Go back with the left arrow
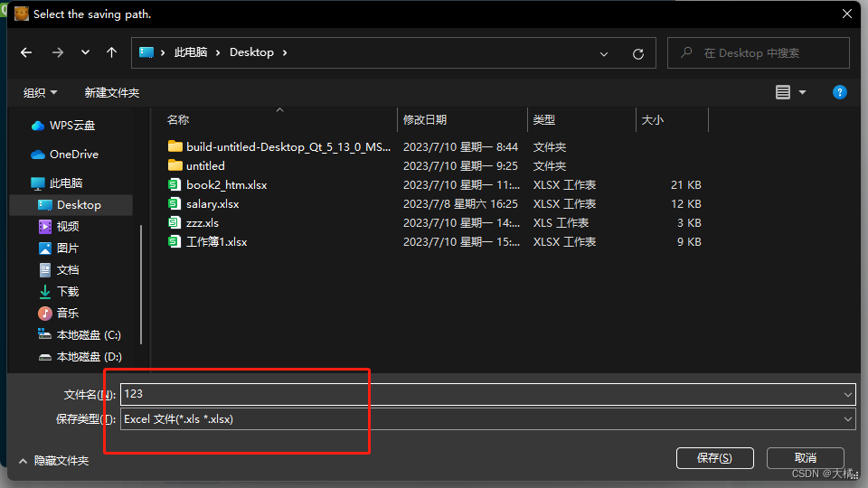 coord(26,52)
